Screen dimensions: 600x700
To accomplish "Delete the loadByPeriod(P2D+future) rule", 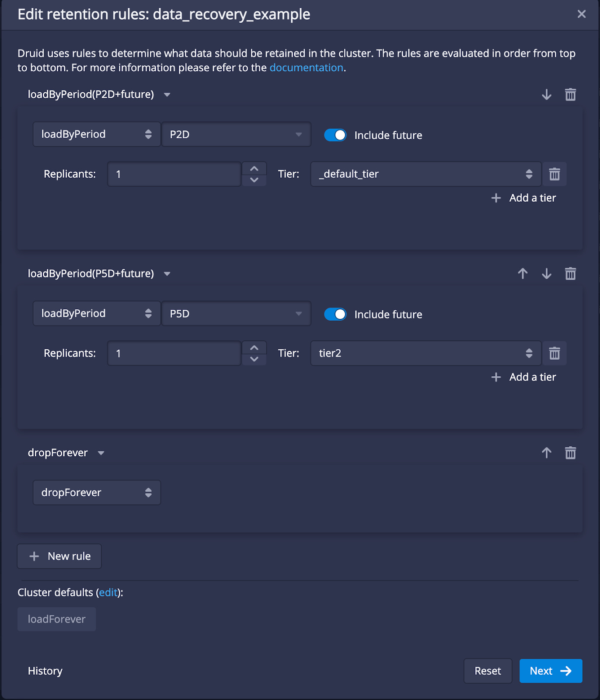I will [570, 94].
